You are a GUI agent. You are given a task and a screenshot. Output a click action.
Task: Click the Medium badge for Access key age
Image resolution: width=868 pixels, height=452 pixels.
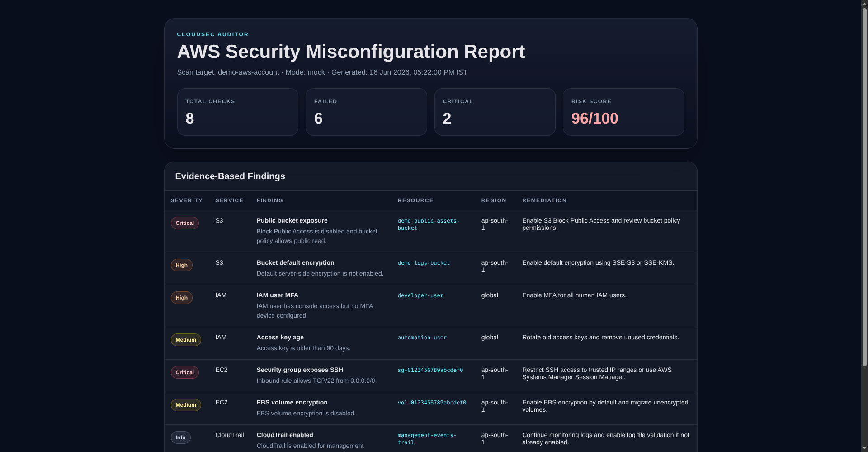pos(186,340)
